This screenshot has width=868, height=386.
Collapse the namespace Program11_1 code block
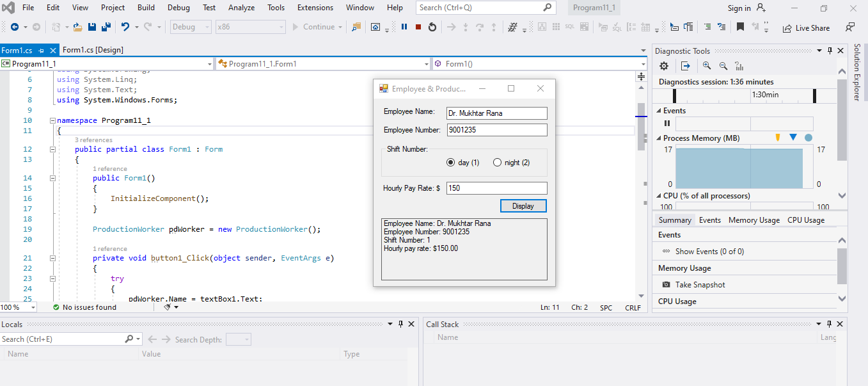[52, 120]
